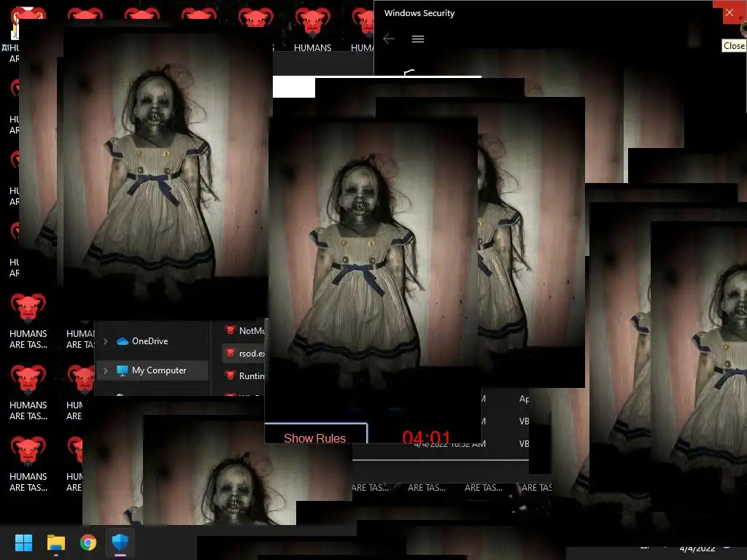Click the Ap type cell in Explorer
The image size is (747, 560).
tap(524, 399)
